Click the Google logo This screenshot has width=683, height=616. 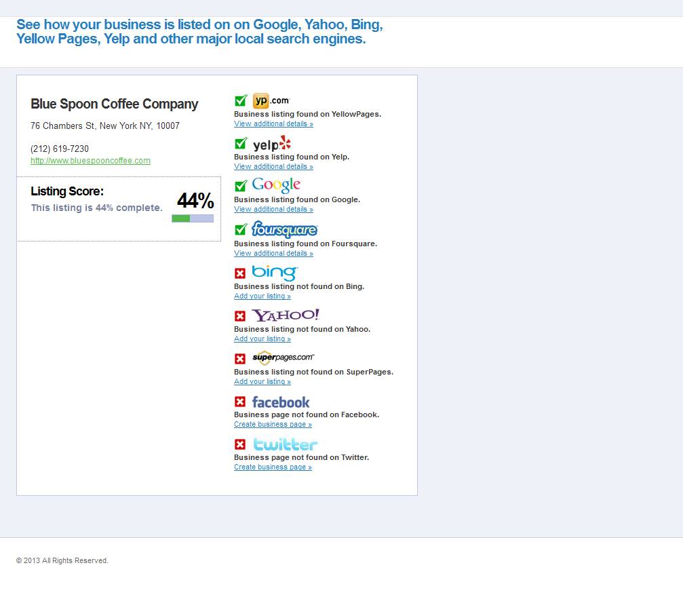click(x=276, y=185)
